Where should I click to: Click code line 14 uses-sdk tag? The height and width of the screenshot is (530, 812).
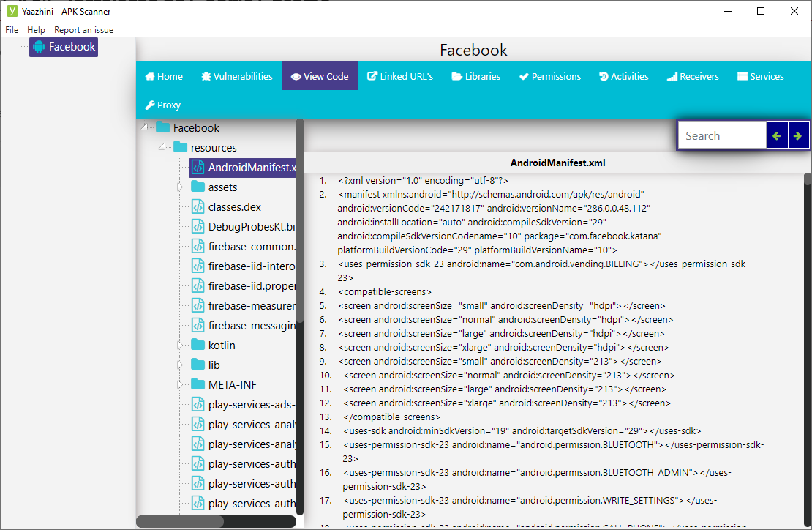tap(522, 430)
